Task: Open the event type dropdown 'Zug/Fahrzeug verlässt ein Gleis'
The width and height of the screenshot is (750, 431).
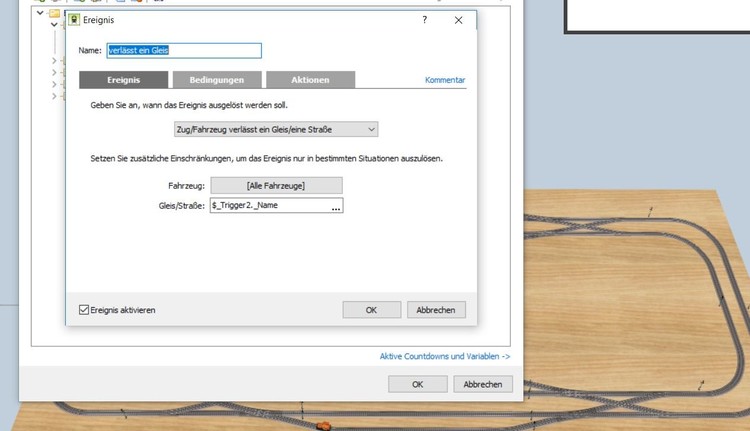Action: (276, 129)
